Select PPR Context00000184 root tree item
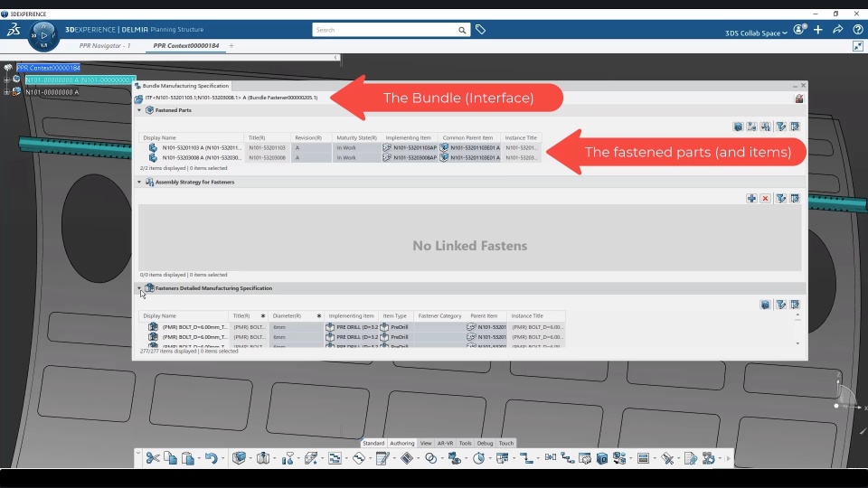Image resolution: width=868 pixels, height=488 pixels. tap(48, 68)
